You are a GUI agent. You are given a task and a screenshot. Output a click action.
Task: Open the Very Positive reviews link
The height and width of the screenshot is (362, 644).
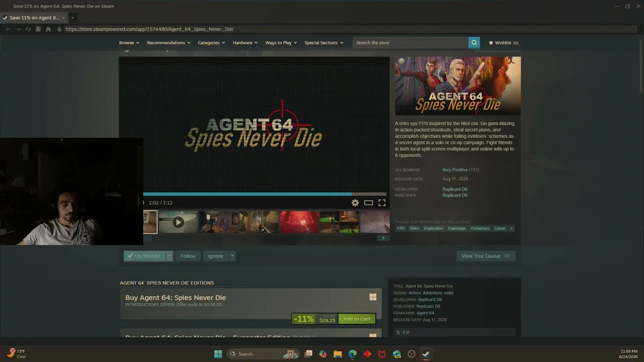(455, 170)
